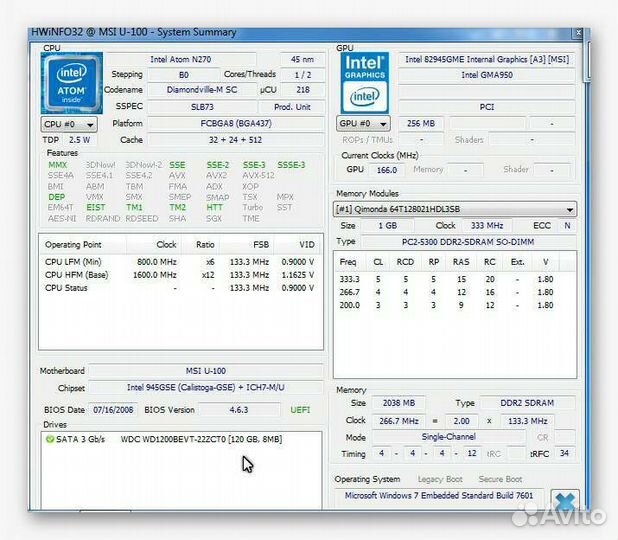The width and height of the screenshot is (618, 540).
Task: Click the DEP feature label
Action: pos(57,197)
